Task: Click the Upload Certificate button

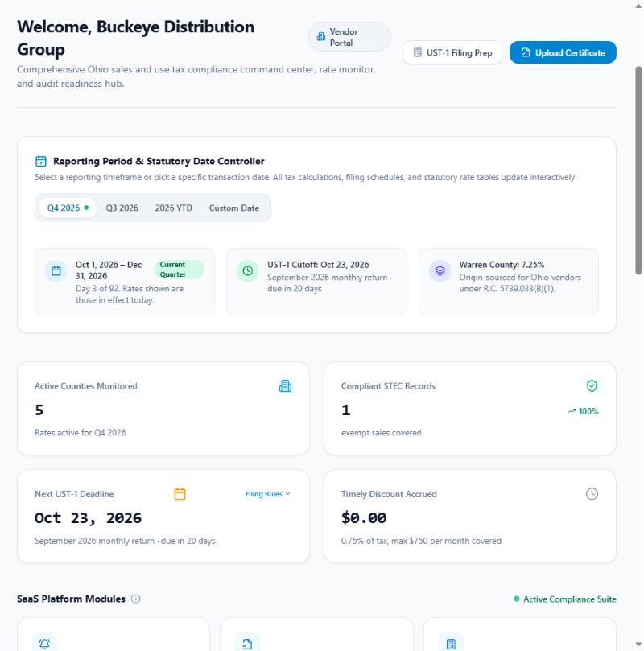Action: coord(563,53)
